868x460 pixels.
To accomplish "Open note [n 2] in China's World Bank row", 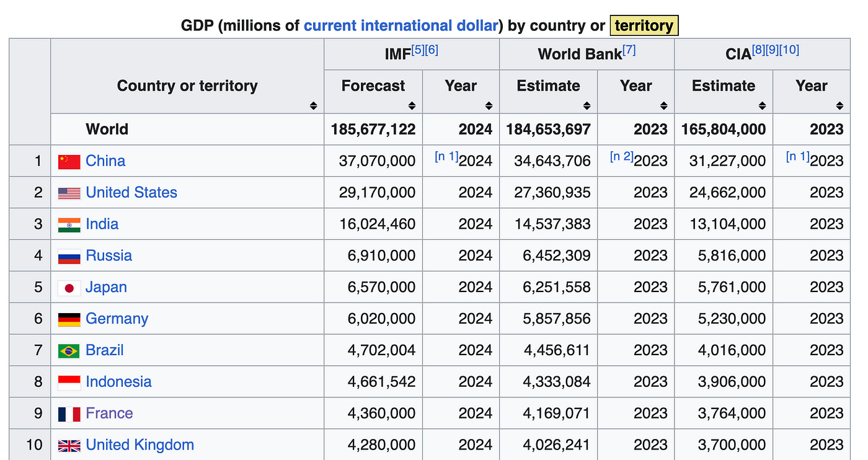I will click(x=621, y=157).
